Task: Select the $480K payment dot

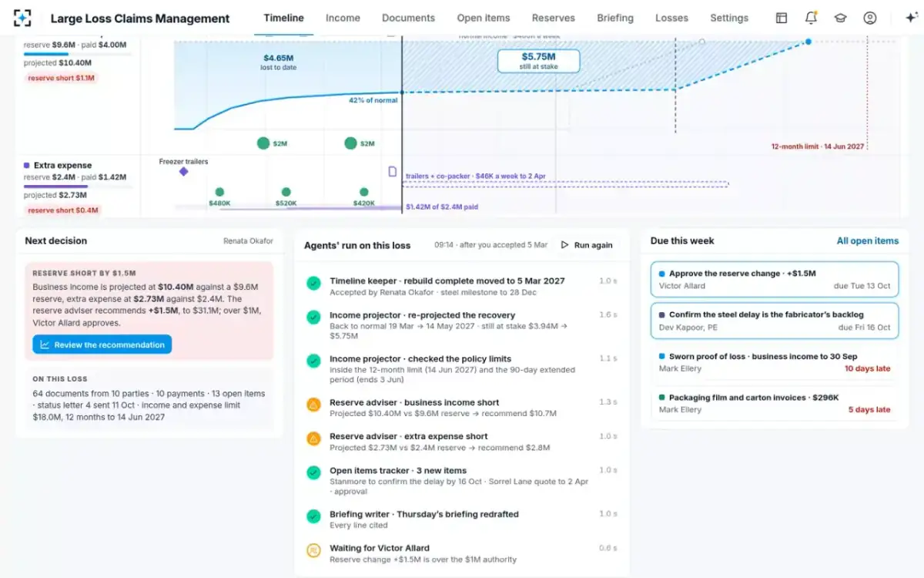Action: pos(219,192)
